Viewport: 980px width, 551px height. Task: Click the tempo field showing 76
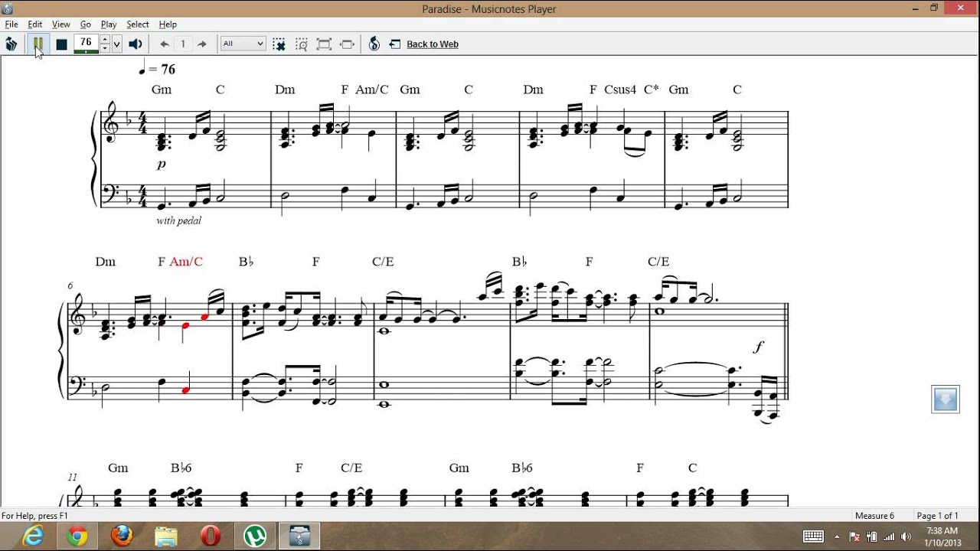(x=85, y=43)
